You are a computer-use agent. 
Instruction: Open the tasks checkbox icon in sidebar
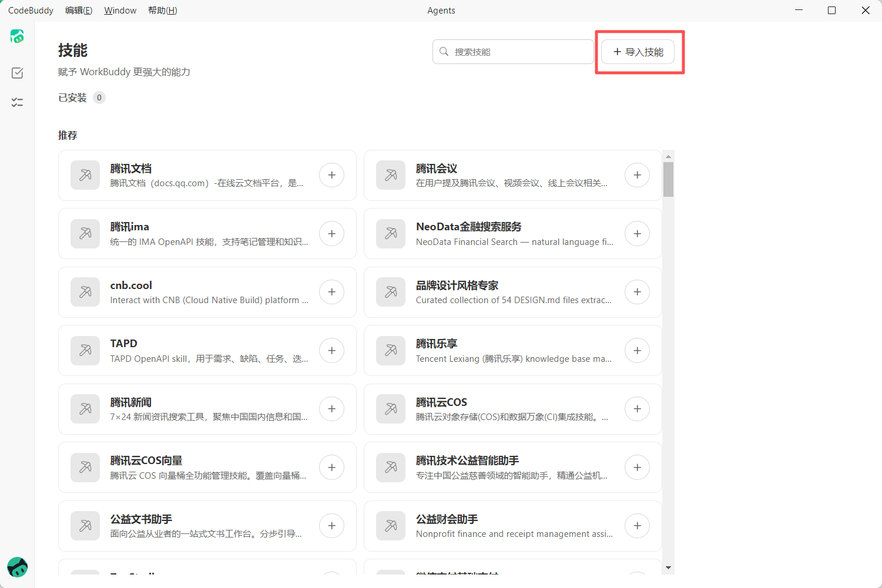coord(17,73)
